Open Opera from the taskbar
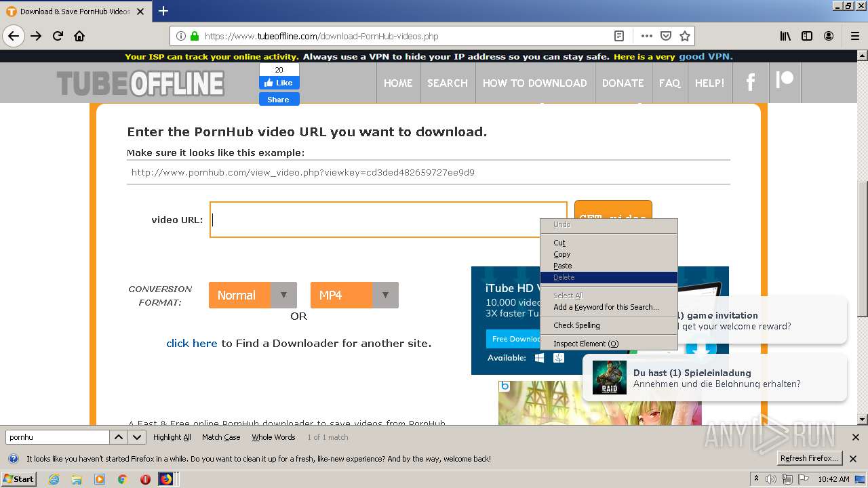This screenshot has height=488, width=868. coord(145,479)
